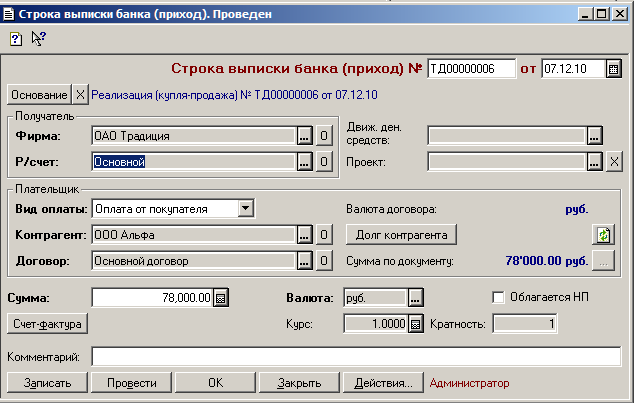This screenshot has width=634, height=403.
Task: Open calculator for the Сумма field
Action: (x=221, y=298)
